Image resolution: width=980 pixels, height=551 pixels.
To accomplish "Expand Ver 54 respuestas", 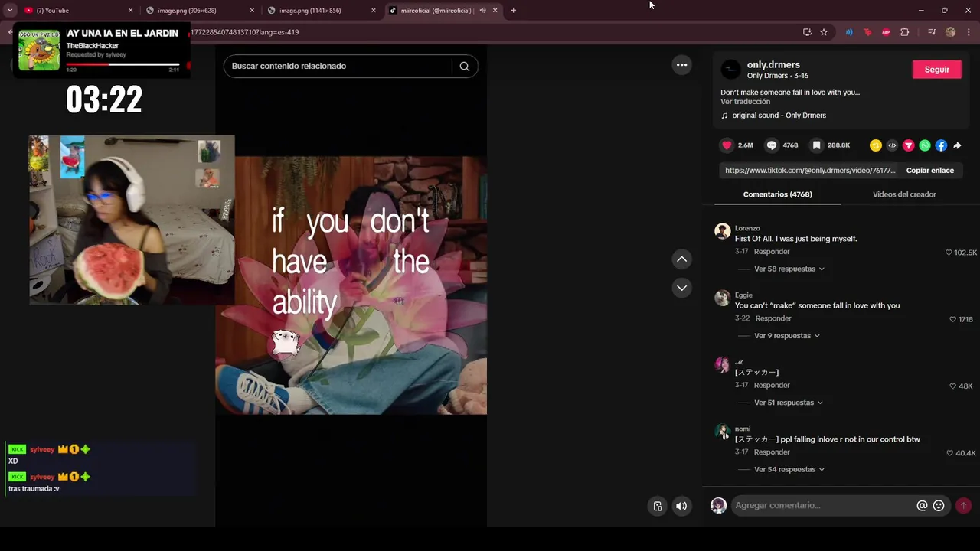I will [789, 470].
